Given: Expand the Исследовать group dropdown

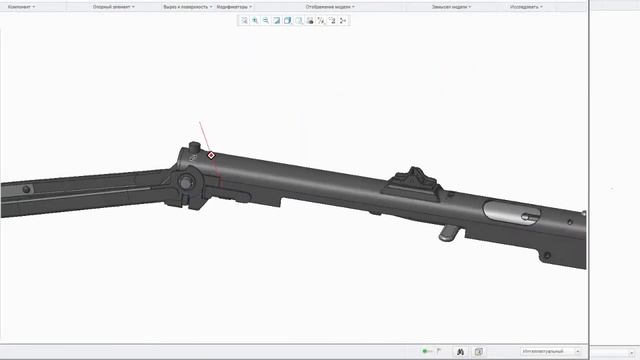Looking at the screenshot, I should pos(526,7).
